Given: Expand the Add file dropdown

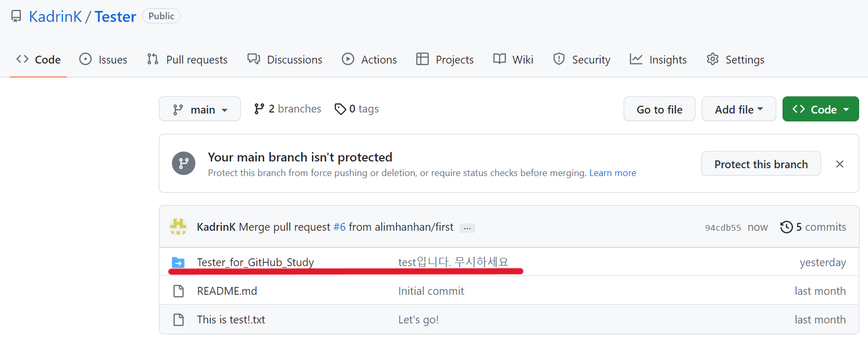Looking at the screenshot, I should [739, 109].
